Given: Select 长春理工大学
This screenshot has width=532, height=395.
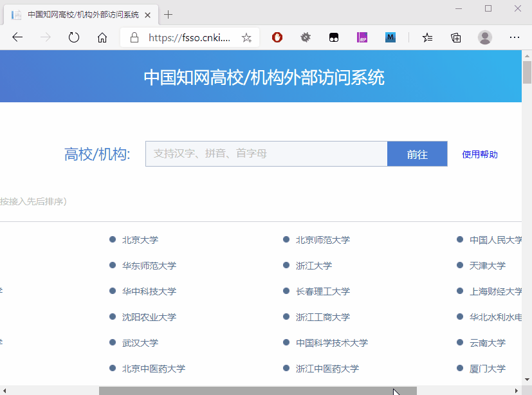Looking at the screenshot, I should tap(323, 291).
